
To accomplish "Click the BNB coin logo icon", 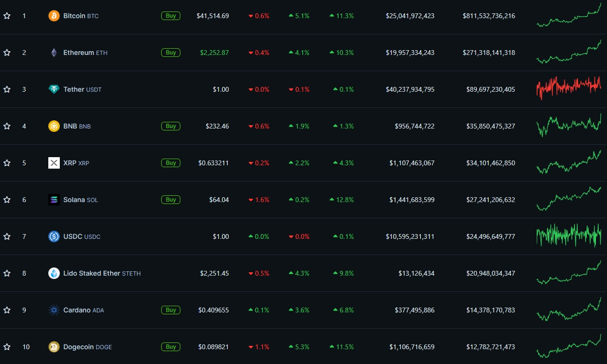I will [54, 126].
